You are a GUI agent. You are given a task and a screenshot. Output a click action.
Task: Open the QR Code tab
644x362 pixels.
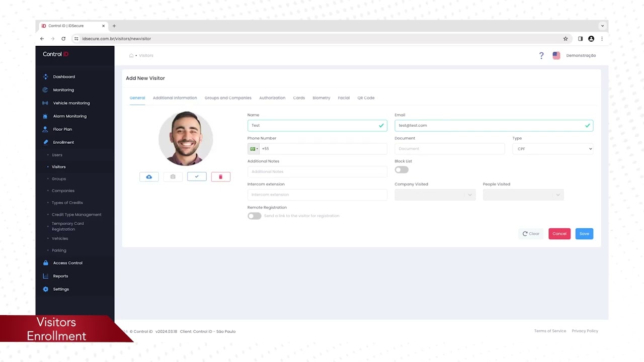366,98
